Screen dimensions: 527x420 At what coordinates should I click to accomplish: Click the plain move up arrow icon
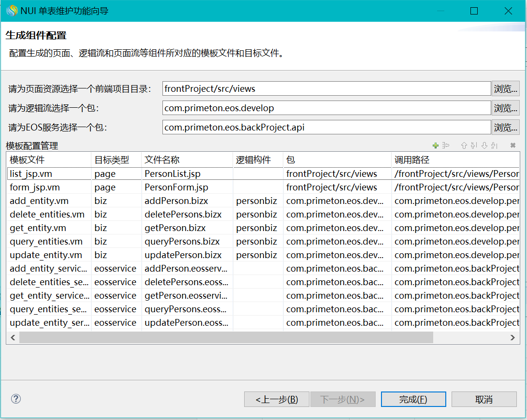point(464,145)
